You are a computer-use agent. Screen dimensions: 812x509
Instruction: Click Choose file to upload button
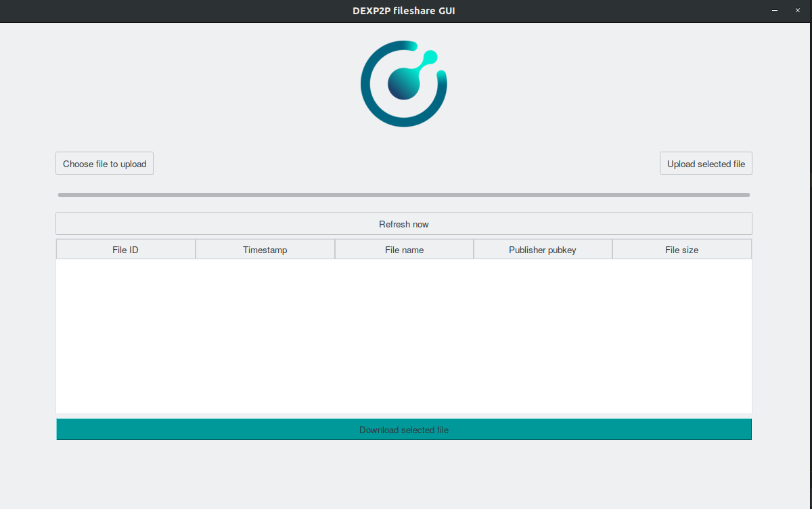[105, 164]
